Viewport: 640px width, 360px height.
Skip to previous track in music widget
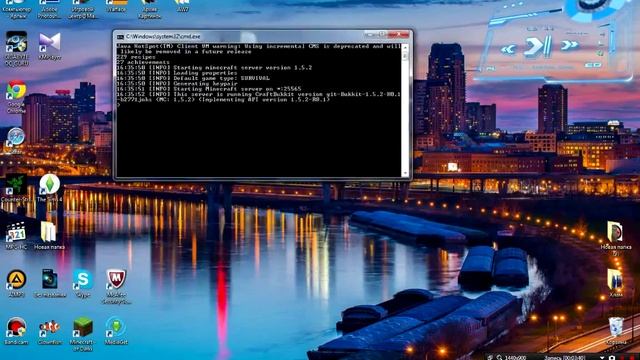point(508,49)
